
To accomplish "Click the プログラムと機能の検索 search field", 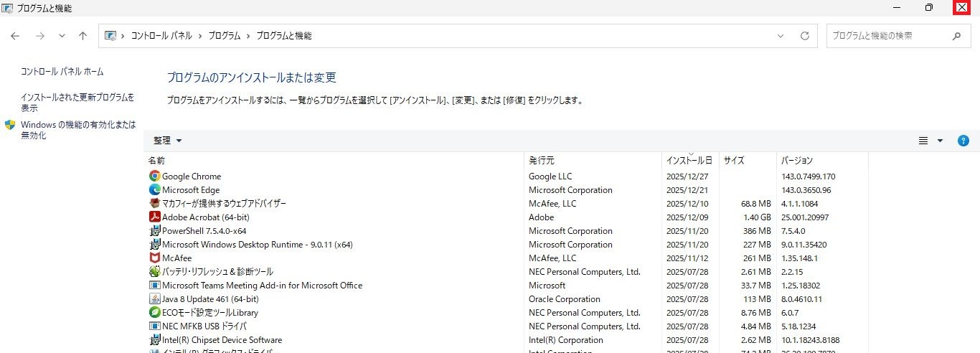I will click(887, 36).
